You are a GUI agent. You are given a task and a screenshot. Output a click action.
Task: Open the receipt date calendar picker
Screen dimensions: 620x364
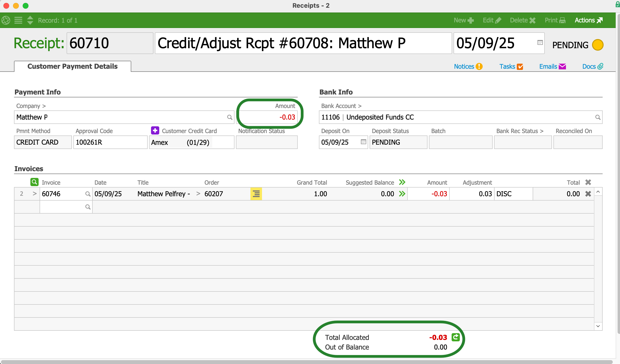[x=540, y=42]
